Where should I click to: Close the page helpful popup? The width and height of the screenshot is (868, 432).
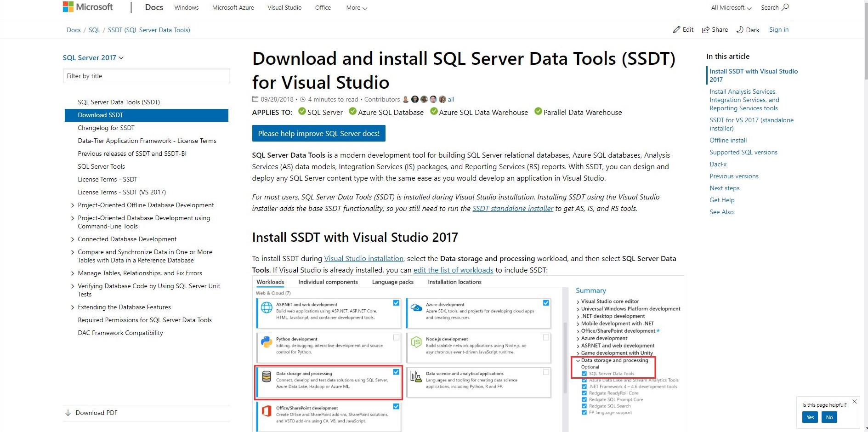coord(855,402)
